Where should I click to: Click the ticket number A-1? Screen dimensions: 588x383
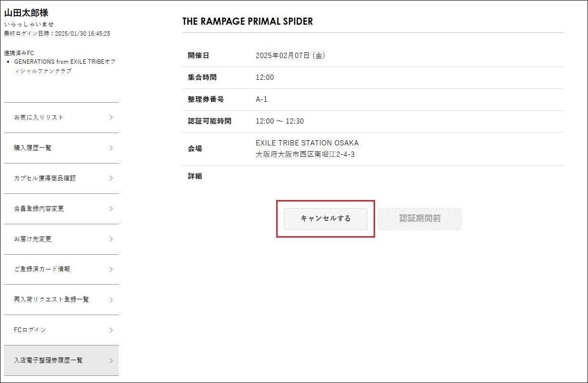pos(261,99)
